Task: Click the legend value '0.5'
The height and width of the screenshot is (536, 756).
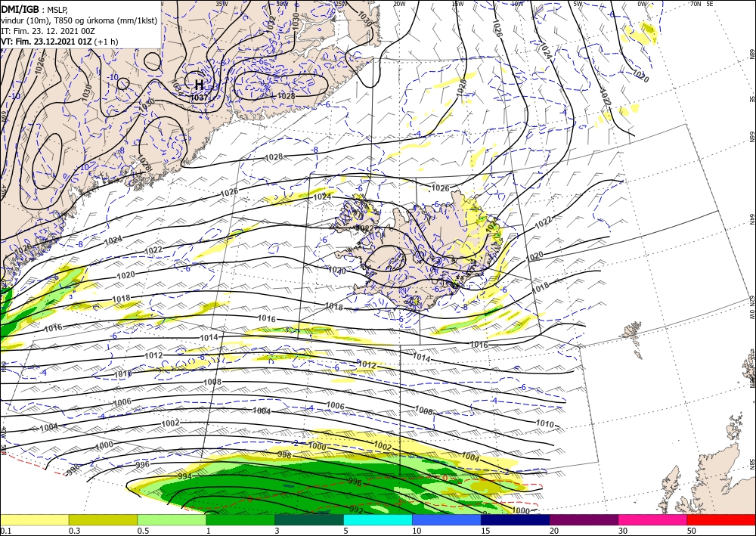Action: pos(143,531)
